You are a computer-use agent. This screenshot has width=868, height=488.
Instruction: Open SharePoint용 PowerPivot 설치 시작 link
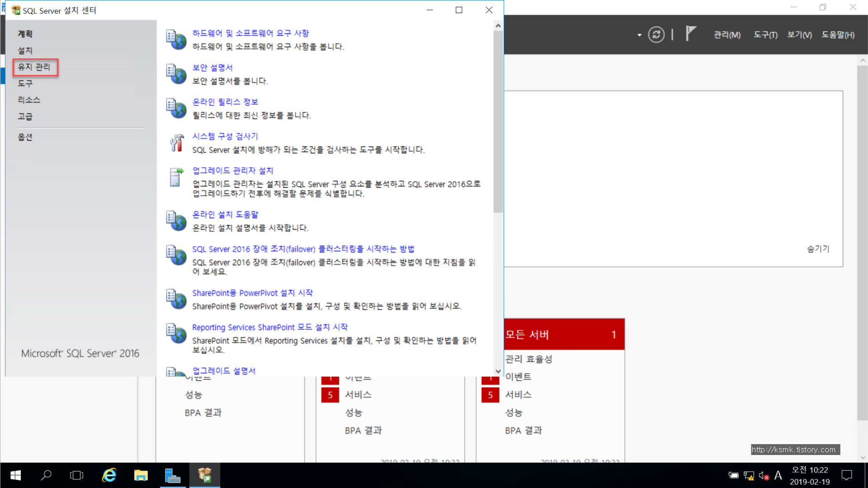[252, 293]
